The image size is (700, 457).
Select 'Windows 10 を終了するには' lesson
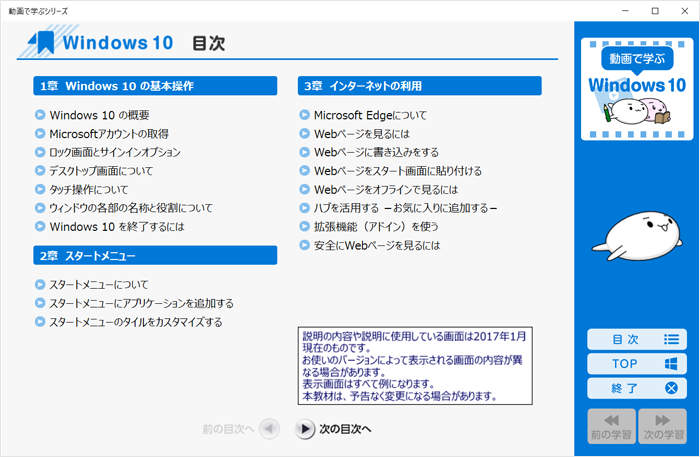(117, 227)
